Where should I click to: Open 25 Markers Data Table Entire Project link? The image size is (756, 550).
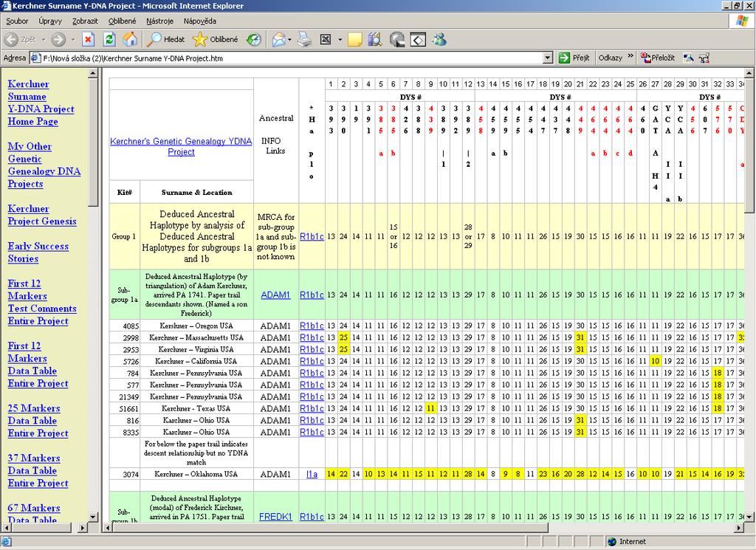click(38, 421)
